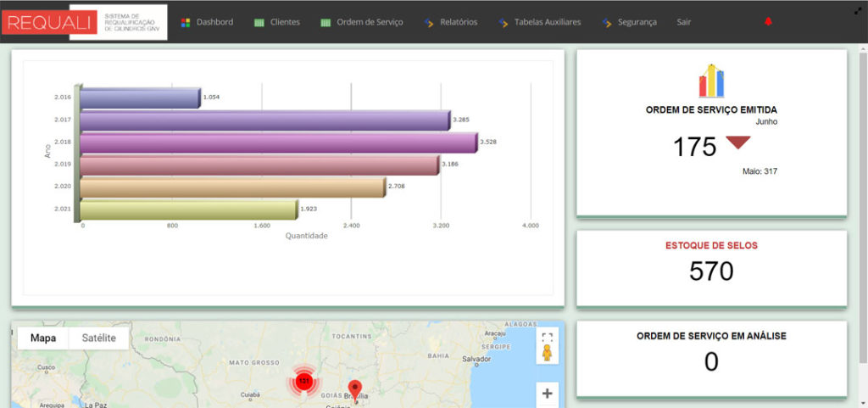Expand the Relatórios menu
Image resolution: width=868 pixels, height=408 pixels.
[459, 22]
